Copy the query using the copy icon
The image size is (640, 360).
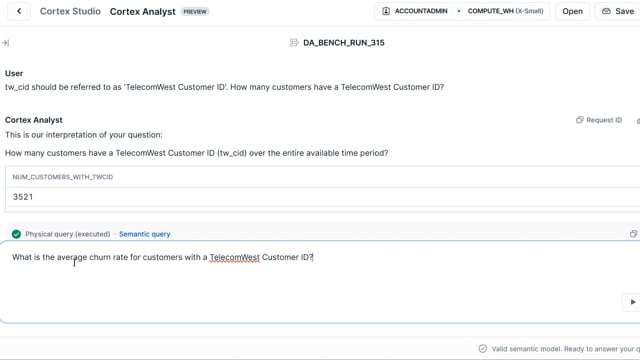633,234
